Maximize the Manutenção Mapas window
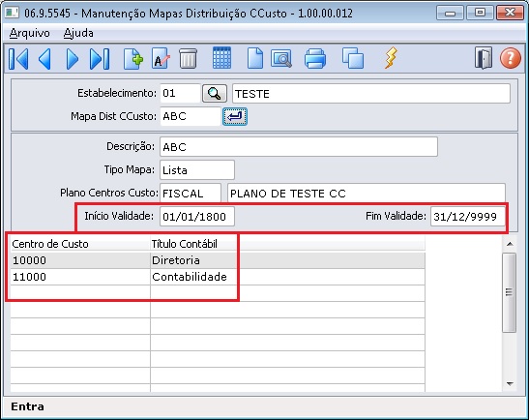The image size is (529, 420). (480, 14)
